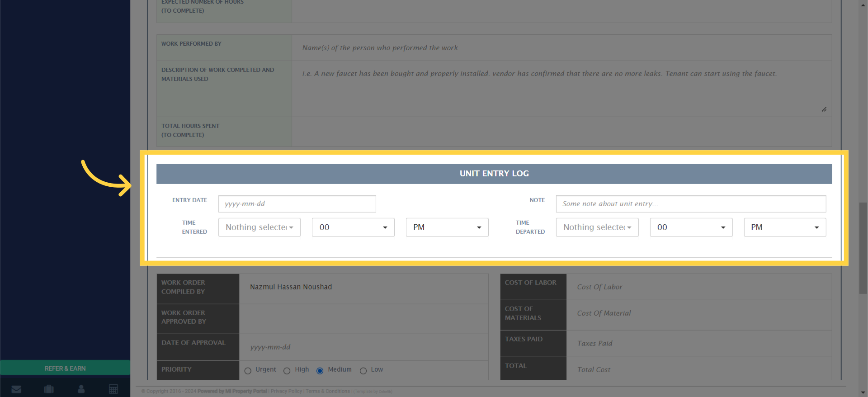Open the user profile icon in sidebar footer
Image resolution: width=868 pixels, height=397 pixels.
coord(81,389)
